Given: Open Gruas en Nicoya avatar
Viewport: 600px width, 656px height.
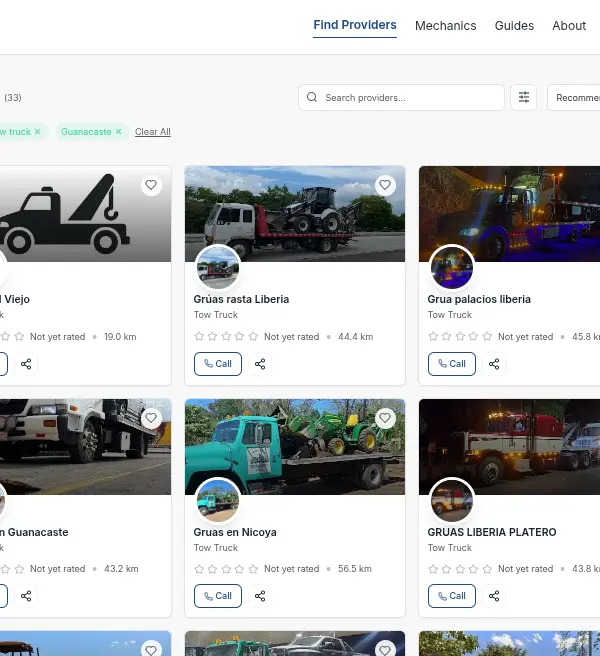Looking at the screenshot, I should [218, 500].
